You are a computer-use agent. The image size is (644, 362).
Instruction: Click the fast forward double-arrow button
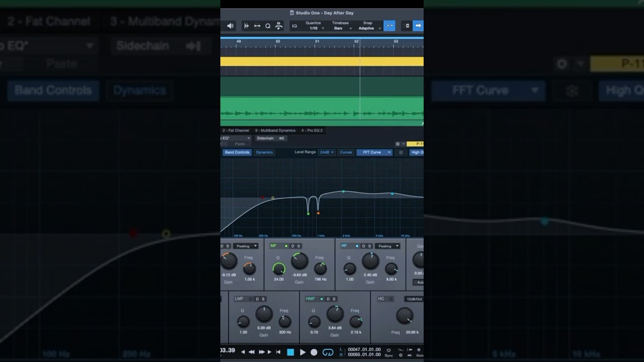point(262,352)
